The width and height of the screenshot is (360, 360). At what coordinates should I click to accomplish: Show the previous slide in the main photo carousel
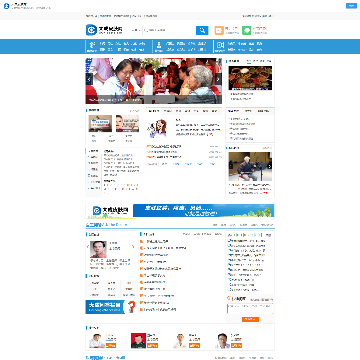pos(89,79)
